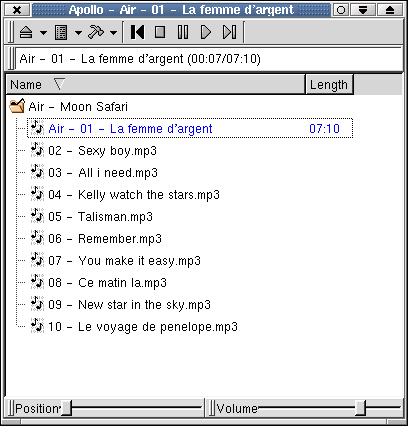The width and height of the screenshot is (408, 426).
Task: Click the circle sticky button in title bar
Action: (x=341, y=10)
